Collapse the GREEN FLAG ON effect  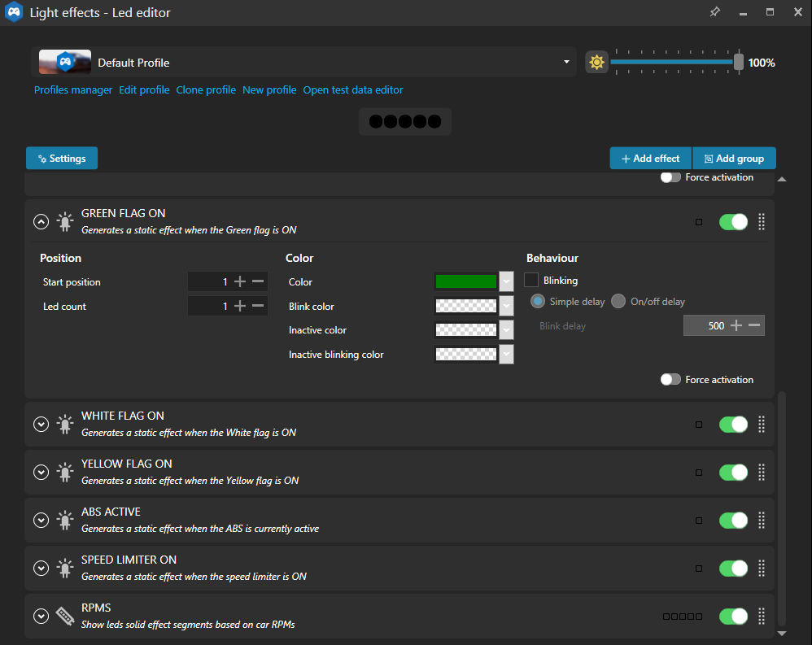click(x=41, y=221)
